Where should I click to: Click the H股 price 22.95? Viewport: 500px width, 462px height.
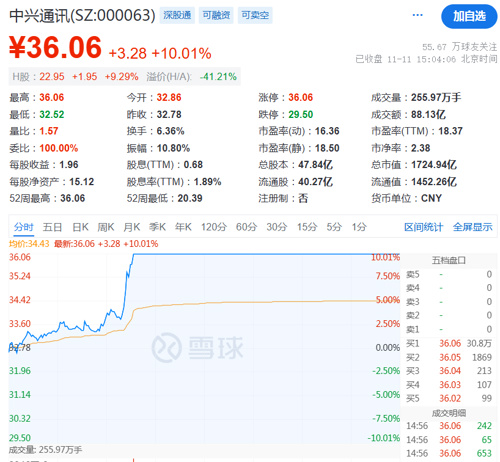[x=52, y=77]
